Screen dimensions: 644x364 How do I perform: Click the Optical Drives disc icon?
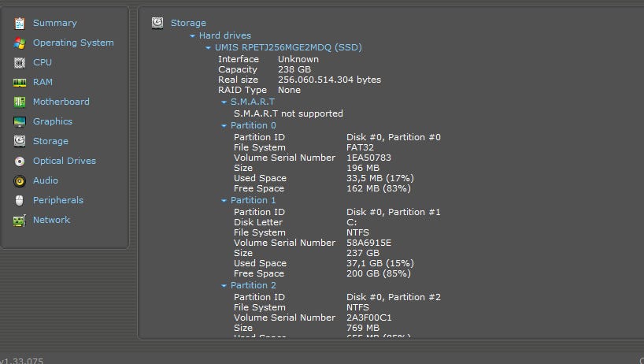pos(19,162)
